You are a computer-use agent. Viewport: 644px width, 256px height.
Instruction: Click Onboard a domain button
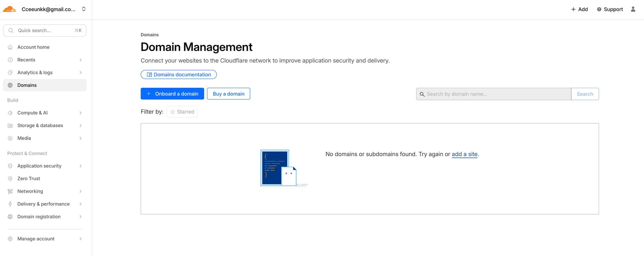click(x=172, y=94)
